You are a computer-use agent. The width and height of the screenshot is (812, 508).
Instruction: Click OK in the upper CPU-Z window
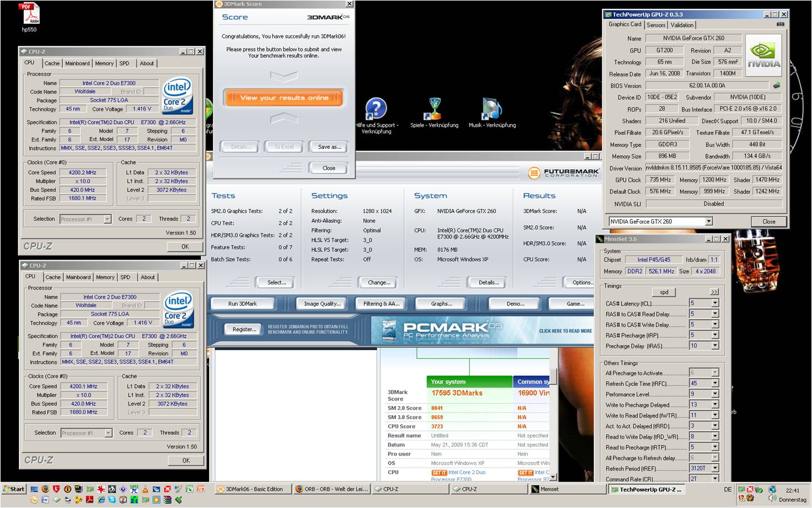(x=185, y=247)
